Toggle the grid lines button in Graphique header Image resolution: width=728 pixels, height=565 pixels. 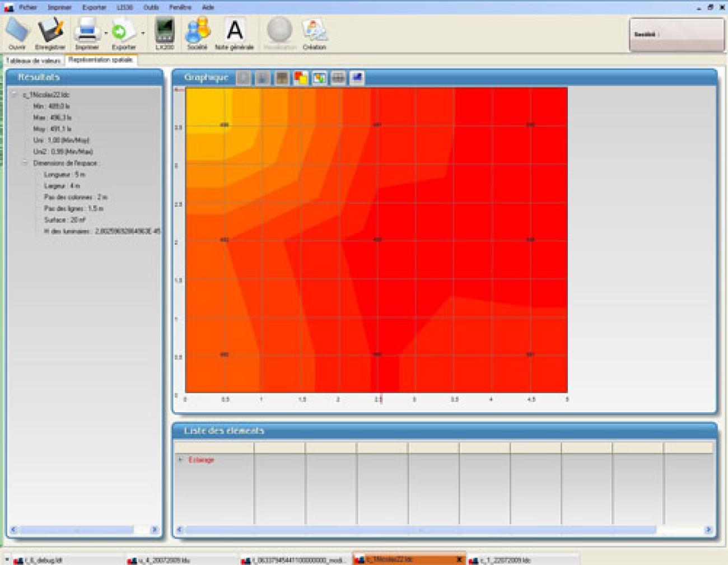tap(338, 78)
